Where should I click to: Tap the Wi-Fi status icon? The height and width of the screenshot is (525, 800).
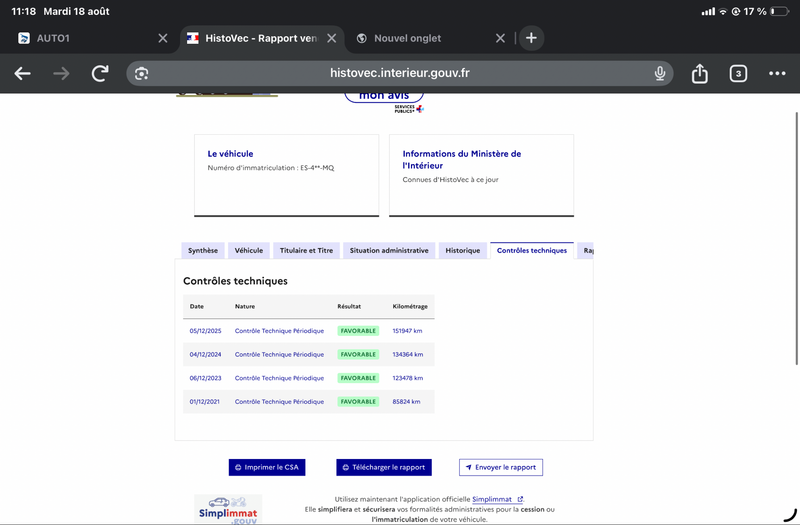click(x=723, y=11)
